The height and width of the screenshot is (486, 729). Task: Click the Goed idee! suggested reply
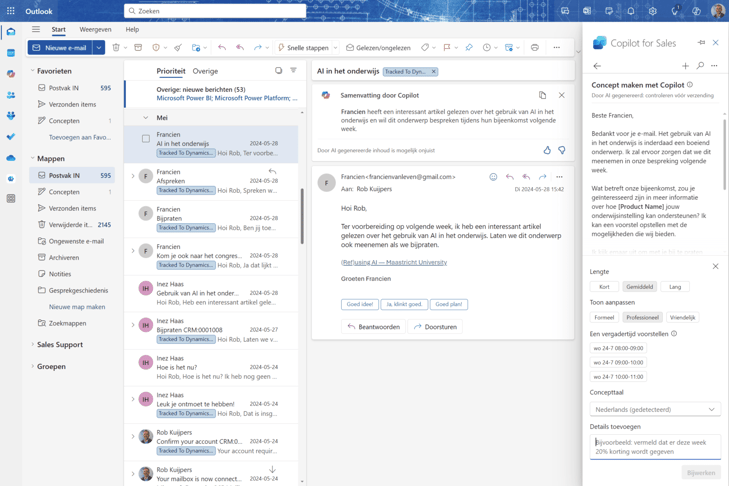coord(359,304)
